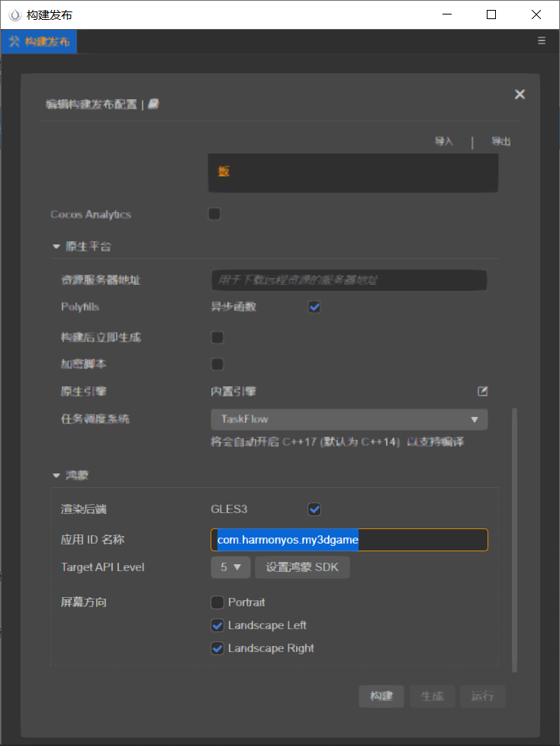This screenshot has height=746, width=560.
Task: Click the 渲染后端 label
Action: coord(84,509)
